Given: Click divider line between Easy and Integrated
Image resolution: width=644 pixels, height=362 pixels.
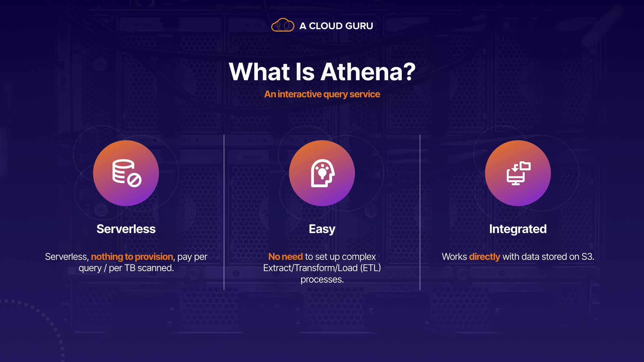Looking at the screenshot, I should [x=420, y=213].
